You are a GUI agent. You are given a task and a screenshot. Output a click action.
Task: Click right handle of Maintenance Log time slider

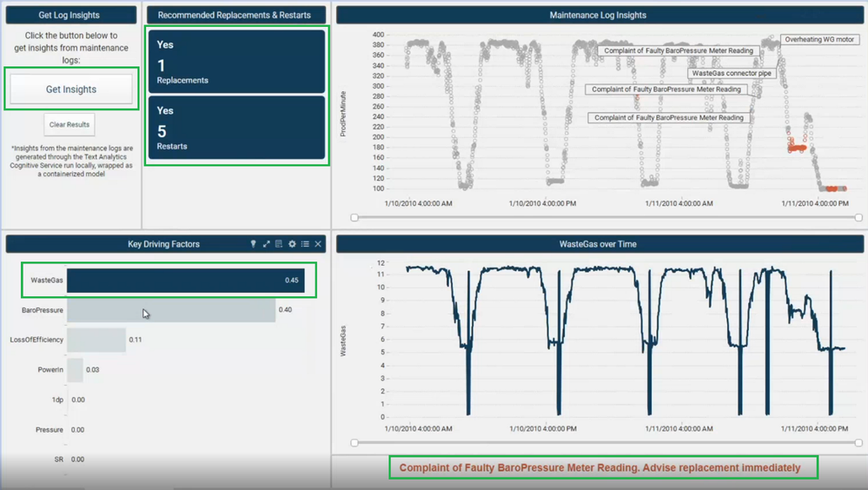coord(858,217)
